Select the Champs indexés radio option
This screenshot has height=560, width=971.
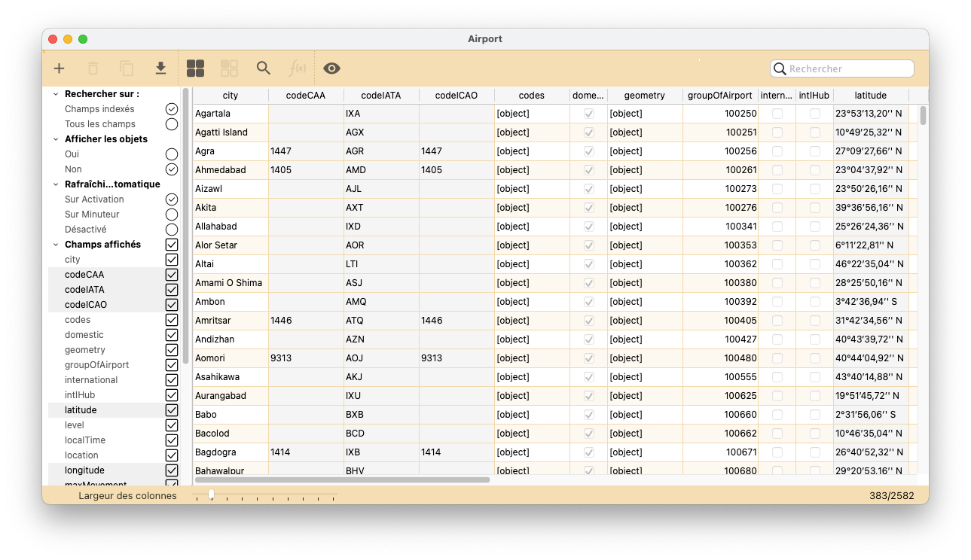coord(172,109)
